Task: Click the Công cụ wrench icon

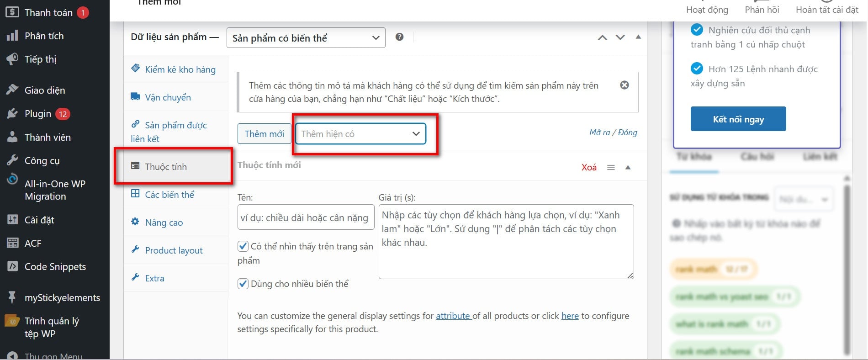Action: click(x=12, y=160)
